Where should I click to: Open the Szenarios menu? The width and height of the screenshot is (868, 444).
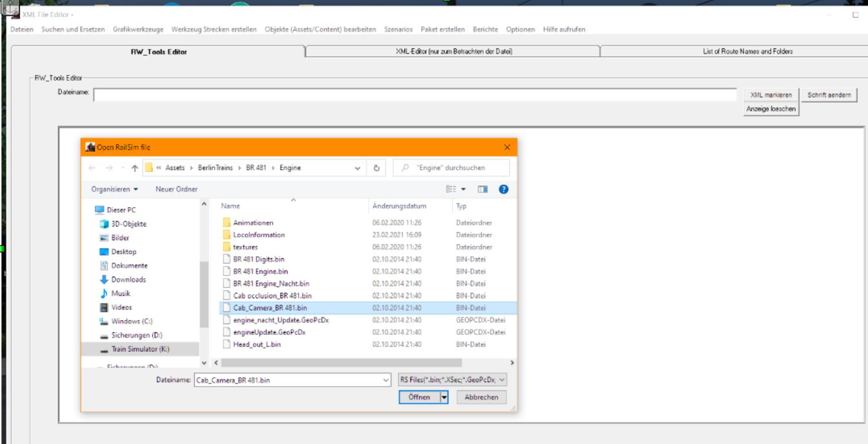pyautogui.click(x=399, y=30)
